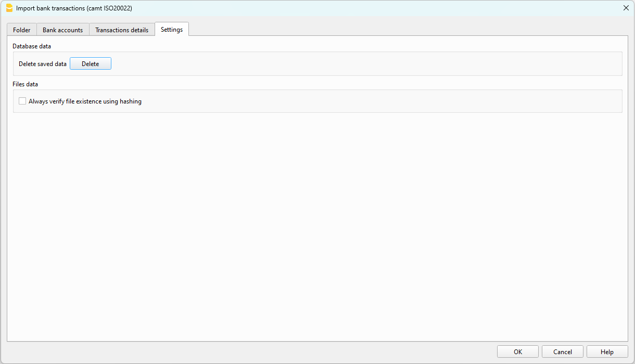Image resolution: width=635 pixels, height=364 pixels.
Task: Click the dialog title text
Action: click(x=73, y=8)
